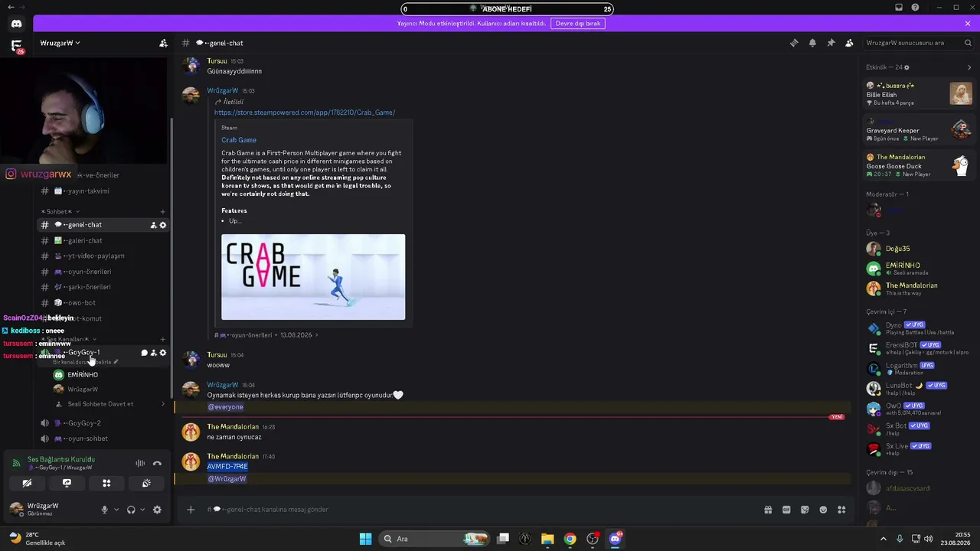Viewport: 980px width, 551px height.
Task: Jump to forwarded oyun-önerileri source message
Action: click(268, 335)
